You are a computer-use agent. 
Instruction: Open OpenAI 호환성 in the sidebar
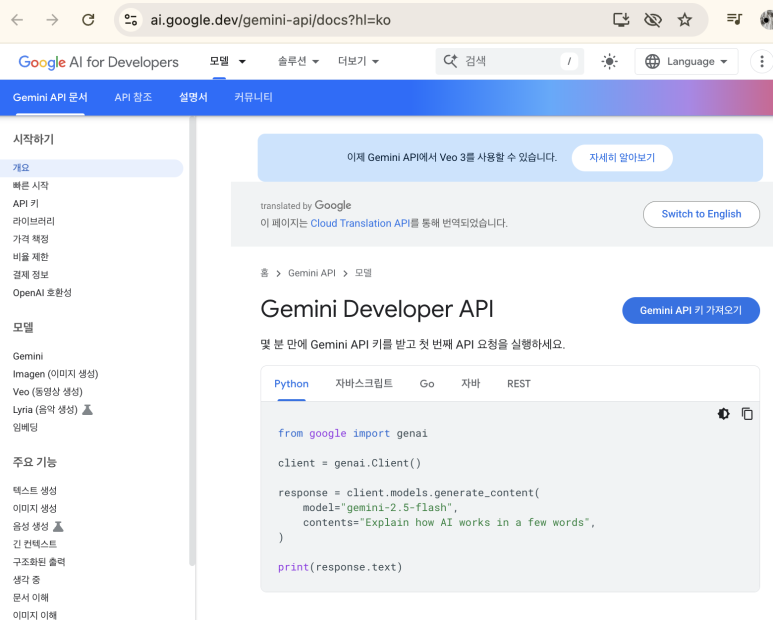(x=42, y=293)
